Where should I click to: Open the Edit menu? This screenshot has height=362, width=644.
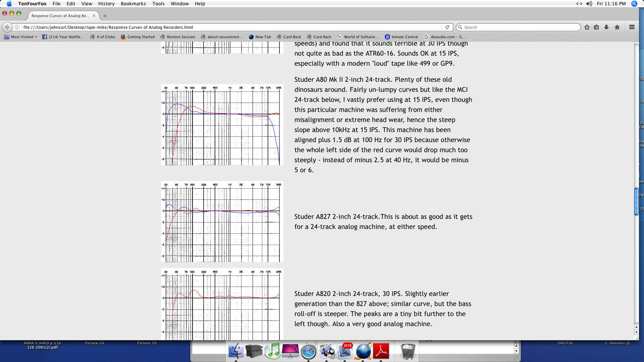click(x=71, y=4)
